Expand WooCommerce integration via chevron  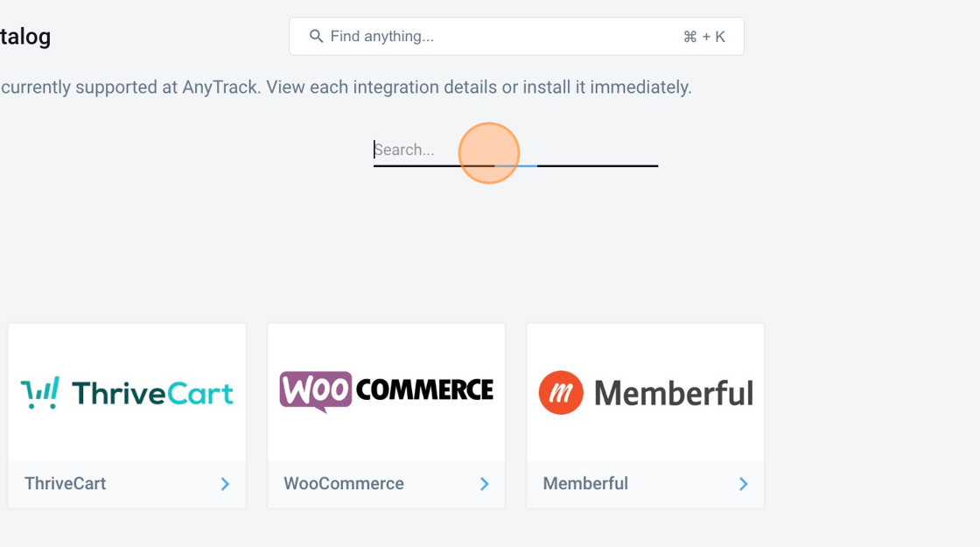[x=485, y=484]
